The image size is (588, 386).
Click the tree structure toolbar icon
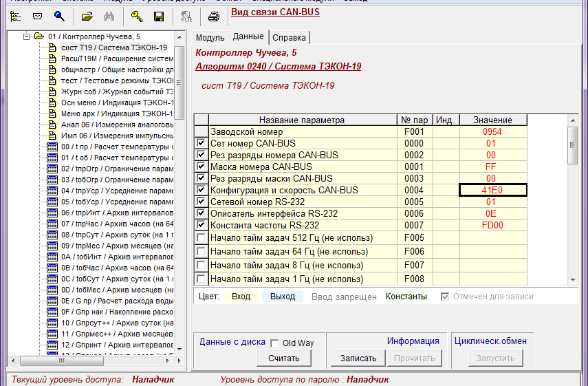click(x=15, y=17)
